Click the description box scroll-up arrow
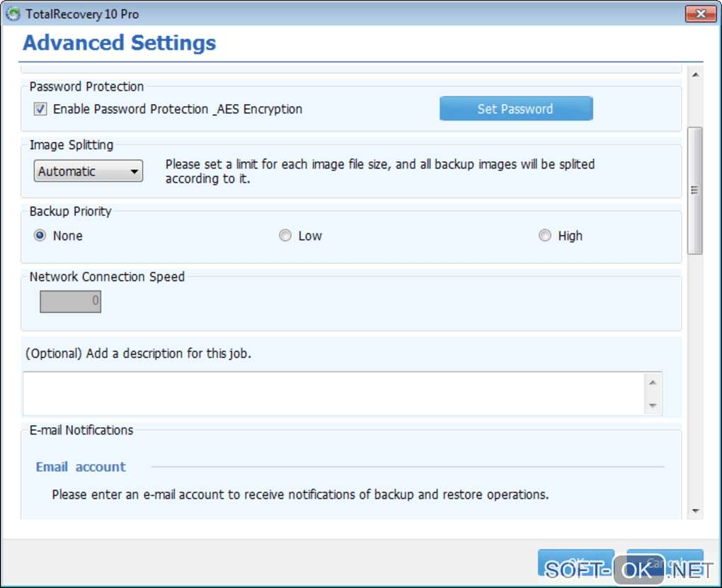The width and height of the screenshot is (722, 588). 653,382
